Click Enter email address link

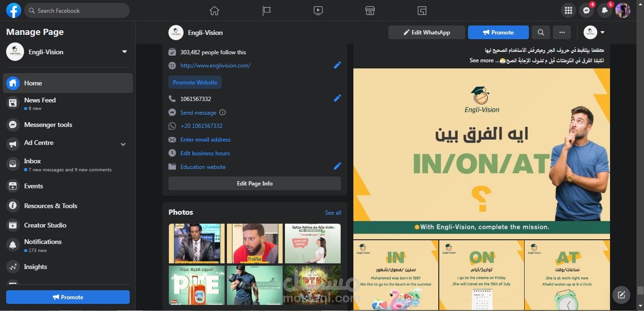pyautogui.click(x=205, y=140)
